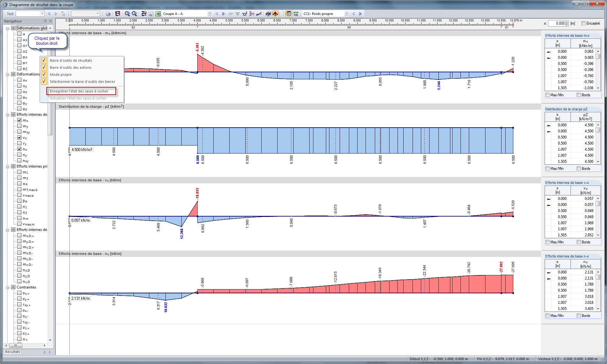The height and width of the screenshot is (364, 607).
Task: Click the dimension line toolbar icon
Action: coord(245,14)
